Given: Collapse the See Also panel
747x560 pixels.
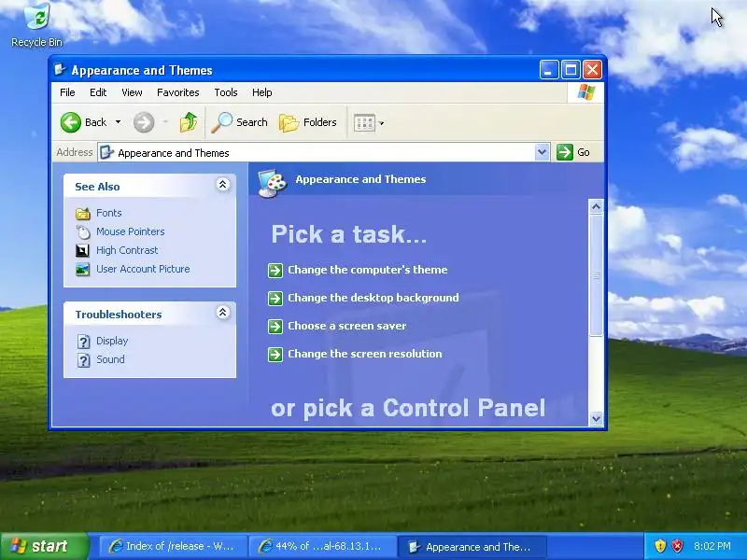Looking at the screenshot, I should 222,185.
